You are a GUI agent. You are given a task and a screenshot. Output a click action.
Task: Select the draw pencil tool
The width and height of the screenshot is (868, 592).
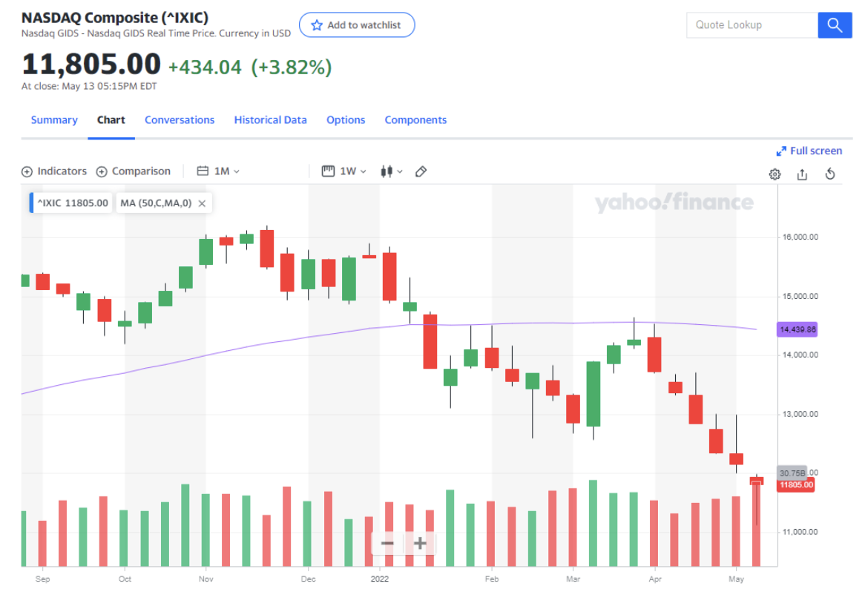point(421,171)
